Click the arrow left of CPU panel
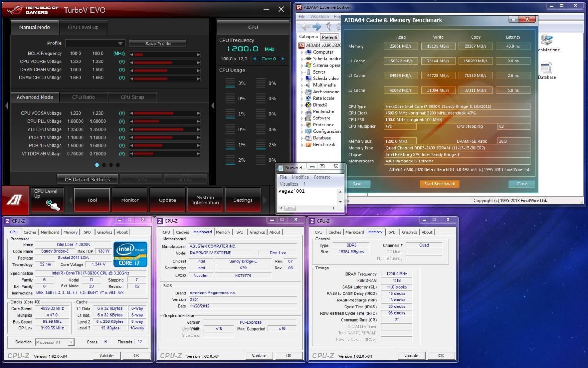This screenshot has width=588, height=368. (x=213, y=106)
